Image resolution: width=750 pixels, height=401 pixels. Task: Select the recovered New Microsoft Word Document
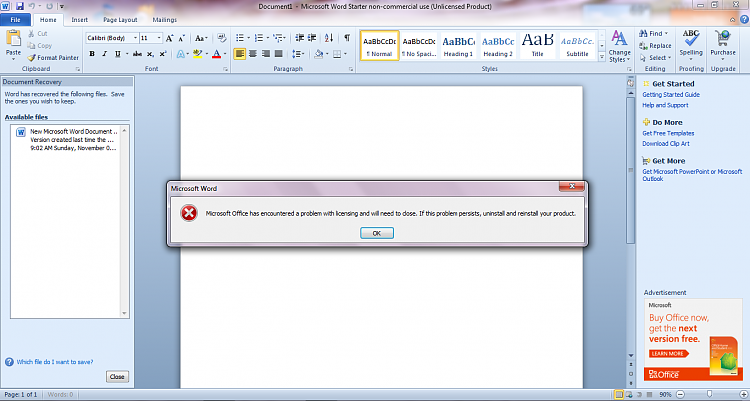66,139
